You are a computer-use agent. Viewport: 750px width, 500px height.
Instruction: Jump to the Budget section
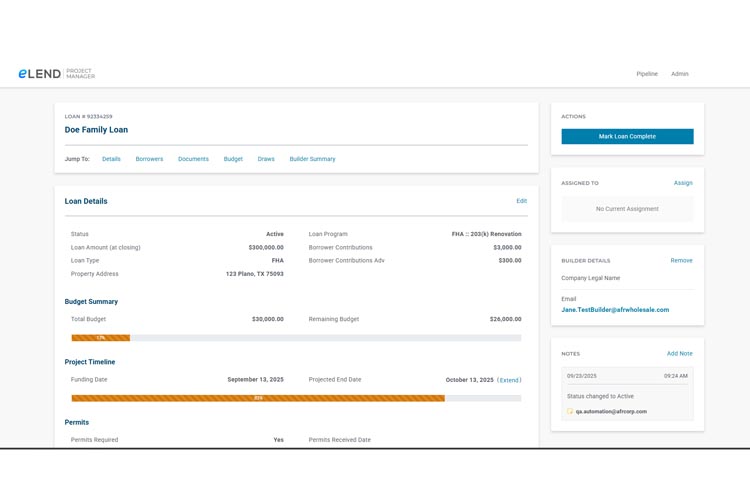[x=233, y=159]
